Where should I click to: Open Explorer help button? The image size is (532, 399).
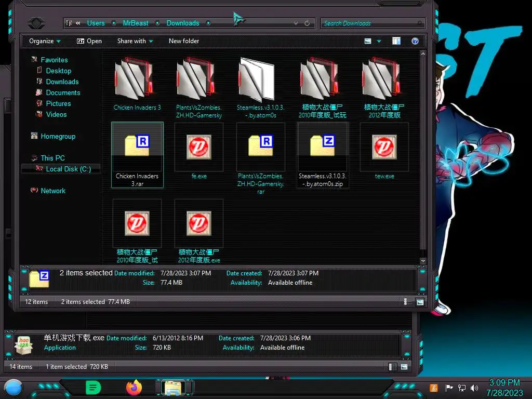(415, 41)
